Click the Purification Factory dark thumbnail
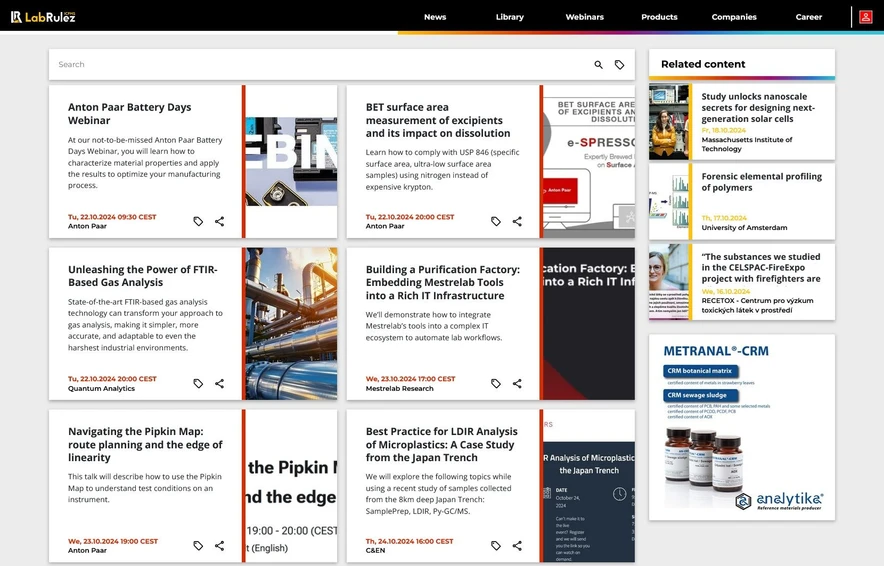The height and width of the screenshot is (566, 884). coord(589,324)
